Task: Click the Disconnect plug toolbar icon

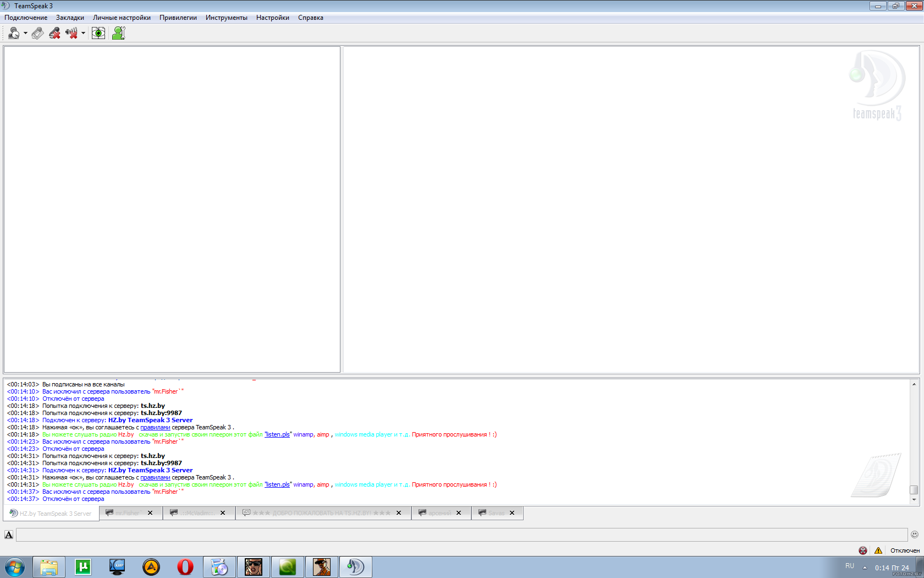Action: coord(37,33)
